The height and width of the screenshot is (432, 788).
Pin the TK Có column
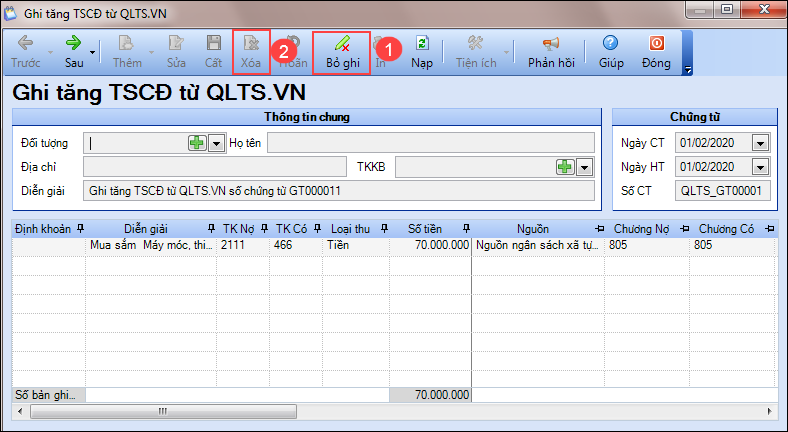tap(317, 229)
